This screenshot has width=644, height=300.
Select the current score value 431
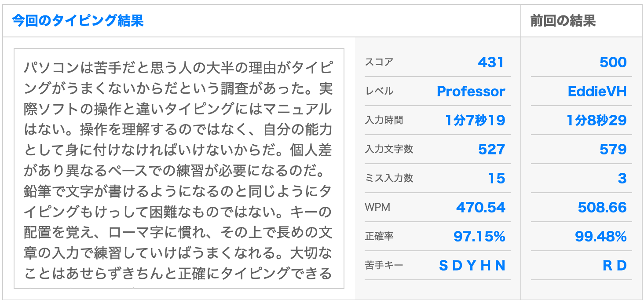pyautogui.click(x=491, y=62)
